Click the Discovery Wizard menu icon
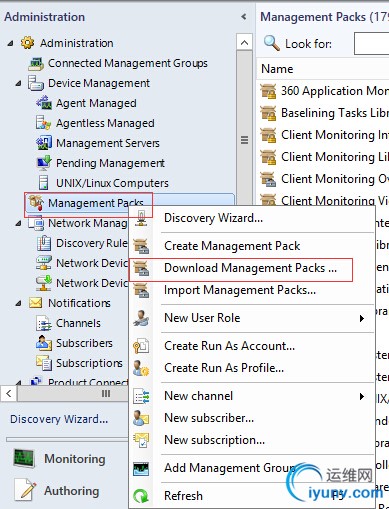This screenshot has width=389, height=509. click(x=141, y=218)
